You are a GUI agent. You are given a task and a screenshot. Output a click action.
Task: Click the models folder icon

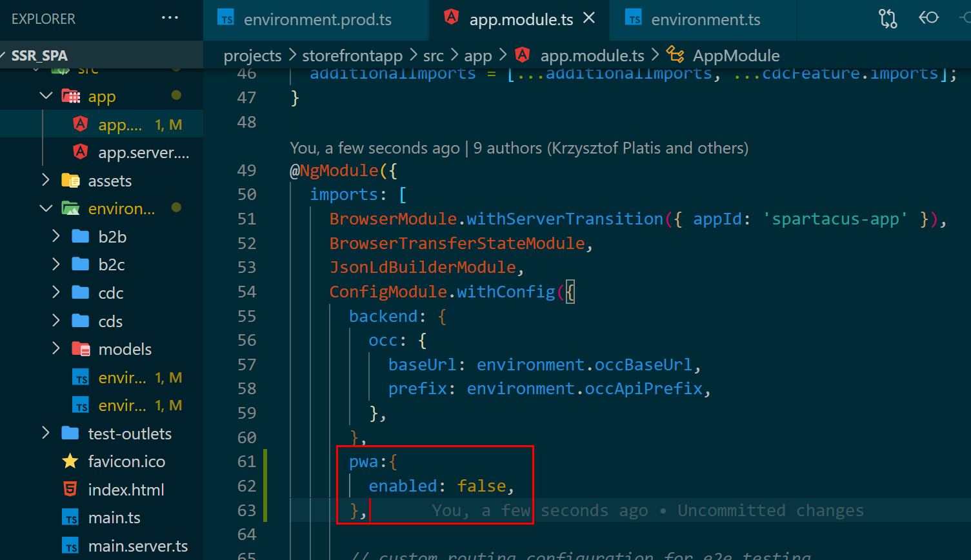81,349
